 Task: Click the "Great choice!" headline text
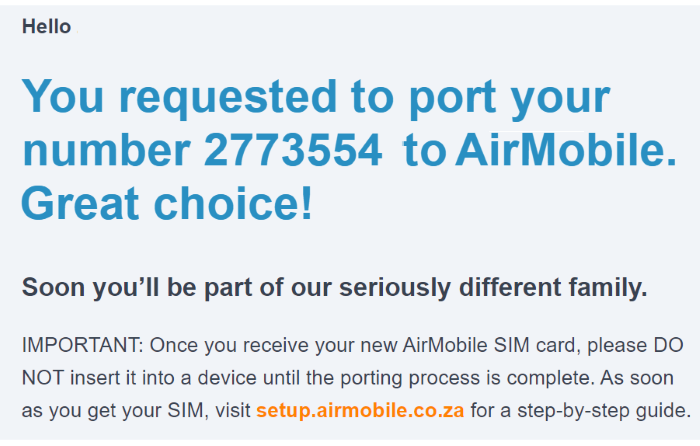166,203
